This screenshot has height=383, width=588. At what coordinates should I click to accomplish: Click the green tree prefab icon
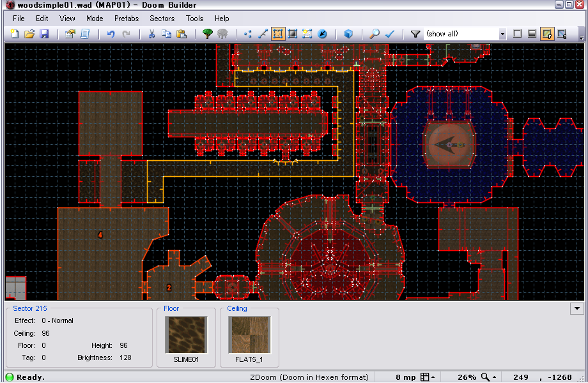[207, 34]
